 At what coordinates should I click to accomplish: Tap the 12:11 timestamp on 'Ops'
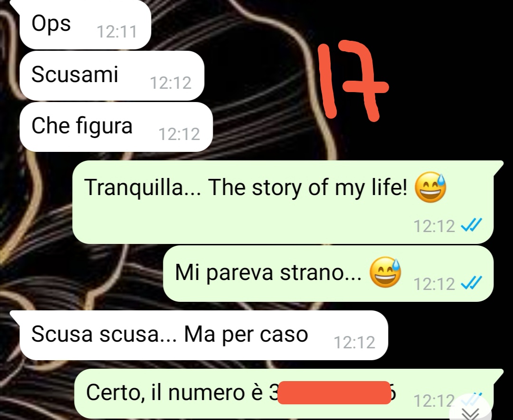pyautogui.click(x=117, y=32)
